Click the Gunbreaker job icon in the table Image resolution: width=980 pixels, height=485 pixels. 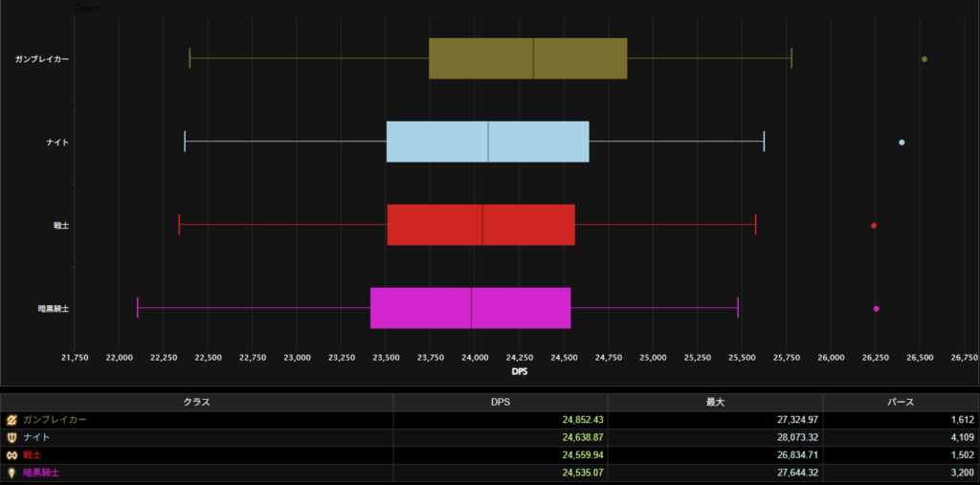pyautogui.click(x=11, y=420)
